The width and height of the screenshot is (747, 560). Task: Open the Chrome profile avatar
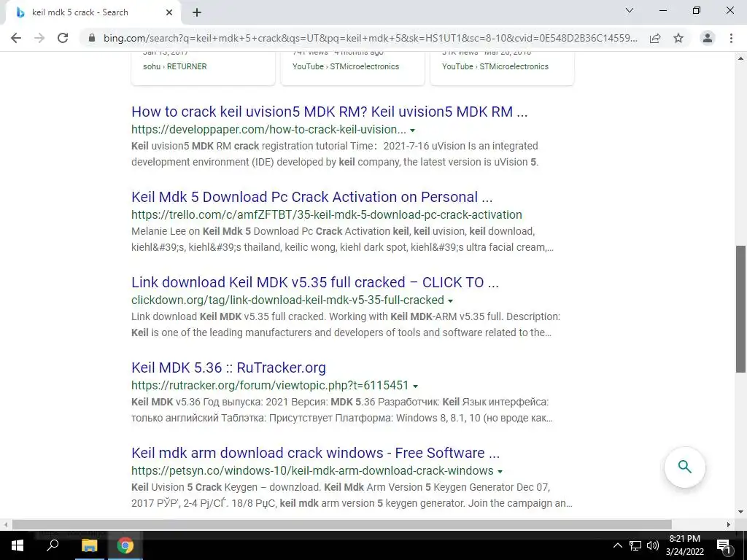coord(708,38)
